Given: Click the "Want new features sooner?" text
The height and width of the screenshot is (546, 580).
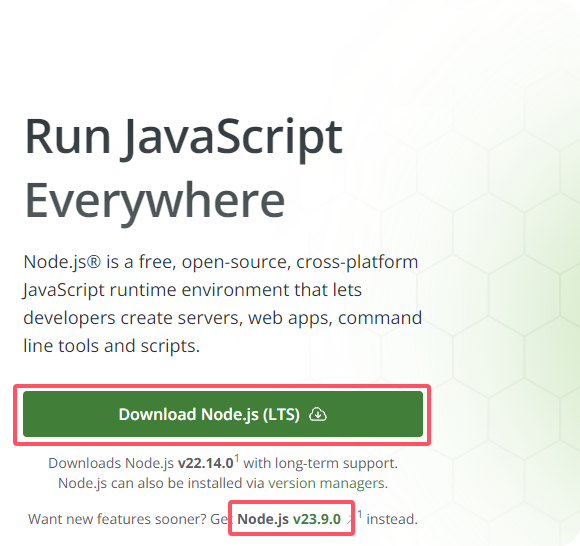Looking at the screenshot, I should 117,519.
